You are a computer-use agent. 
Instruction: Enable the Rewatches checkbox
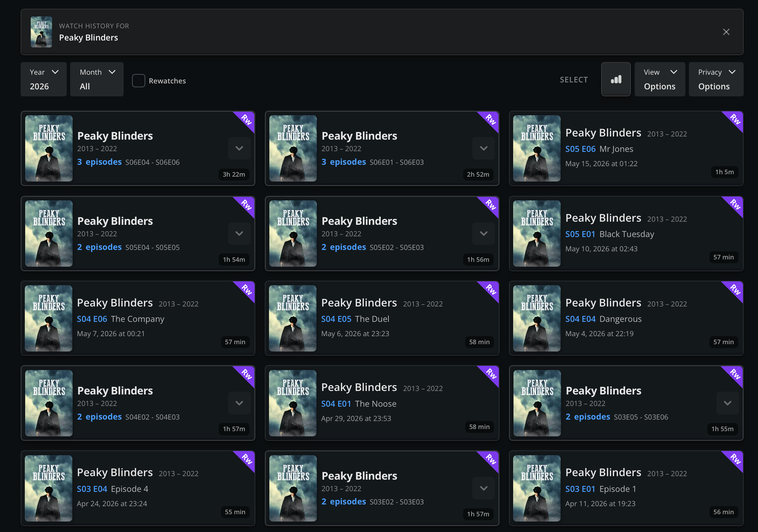tap(139, 81)
